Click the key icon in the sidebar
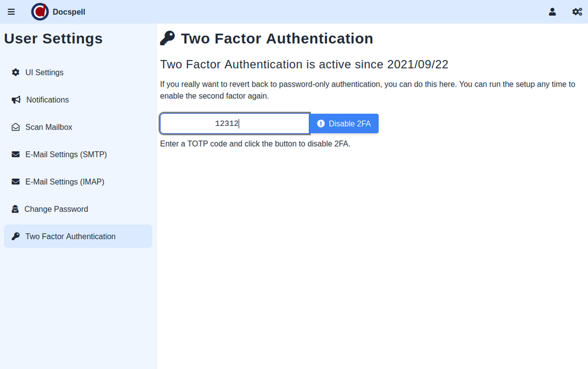This screenshot has width=588, height=369. coord(16,237)
